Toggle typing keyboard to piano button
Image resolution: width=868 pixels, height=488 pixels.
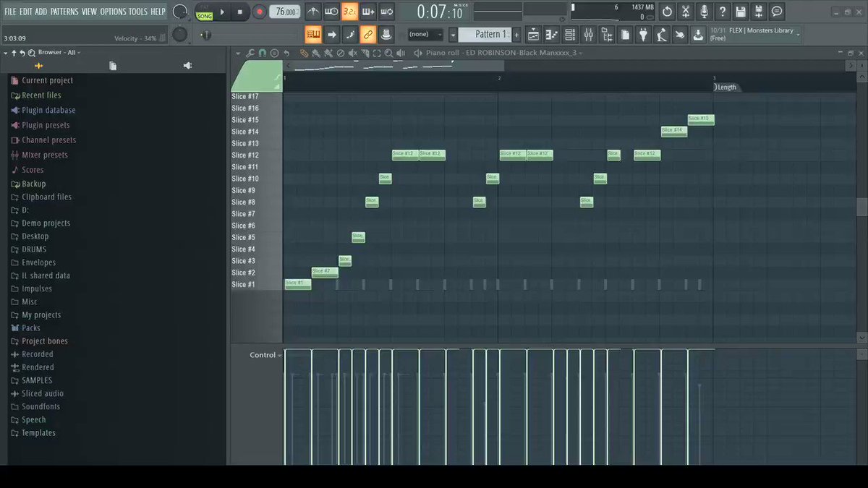(313, 34)
